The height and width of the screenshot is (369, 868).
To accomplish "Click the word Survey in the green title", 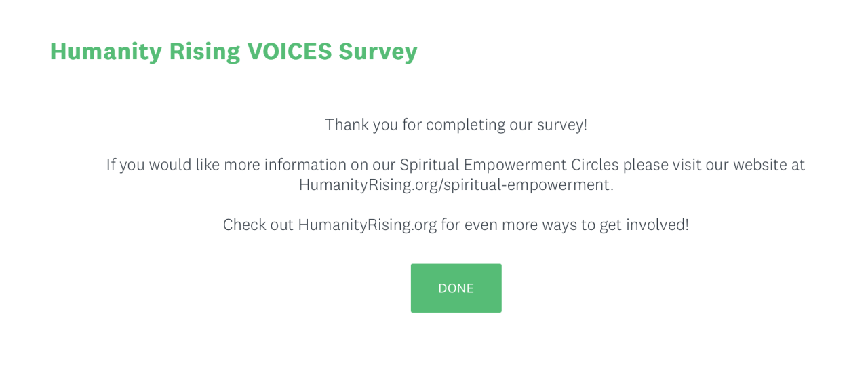I will (378, 52).
